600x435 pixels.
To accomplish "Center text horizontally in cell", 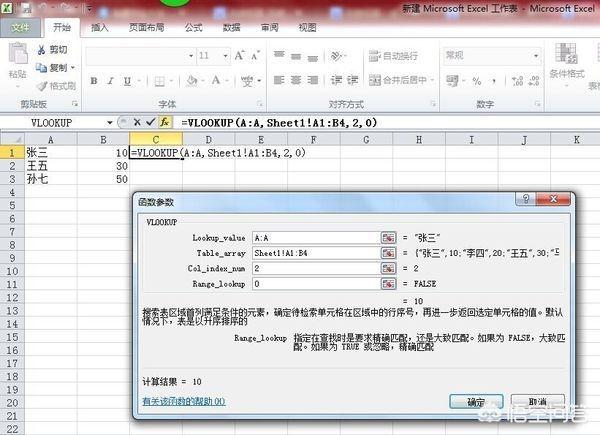I will pyautogui.click(x=296, y=80).
